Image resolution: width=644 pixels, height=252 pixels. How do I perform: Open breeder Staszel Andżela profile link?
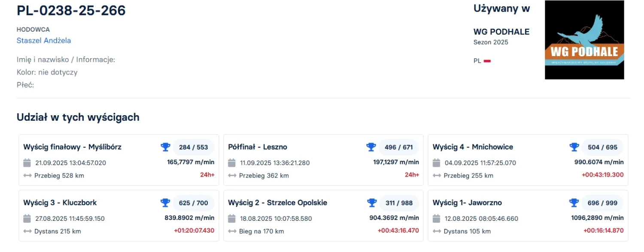44,41
